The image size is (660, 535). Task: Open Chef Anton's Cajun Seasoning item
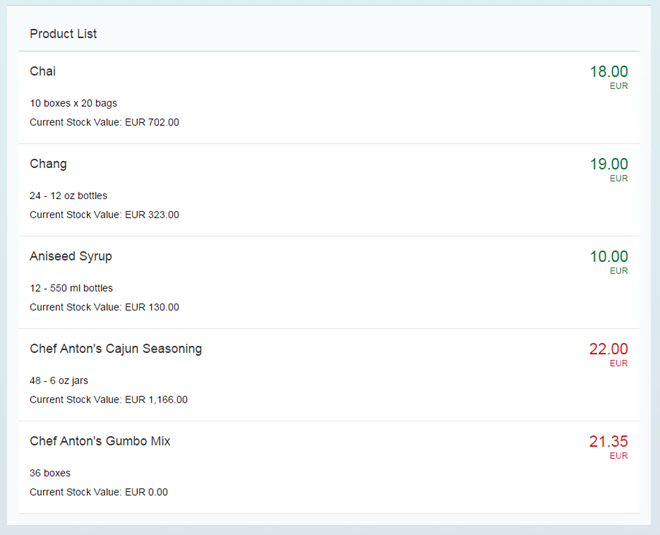(x=116, y=349)
